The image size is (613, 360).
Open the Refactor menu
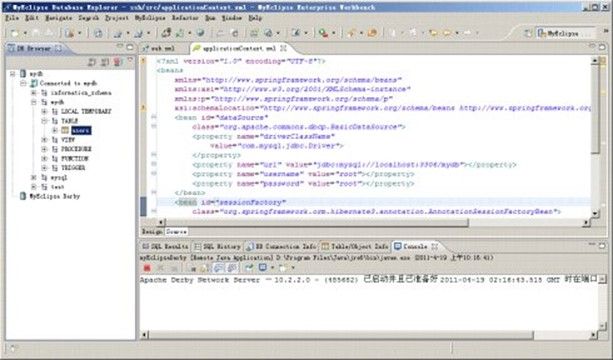coord(185,18)
